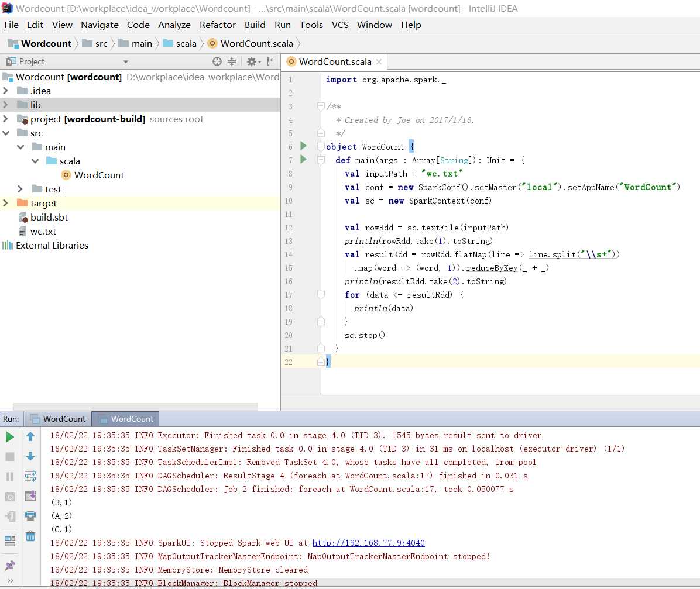Open Spark web UI link http://192.168.77.9:4040

click(x=368, y=543)
